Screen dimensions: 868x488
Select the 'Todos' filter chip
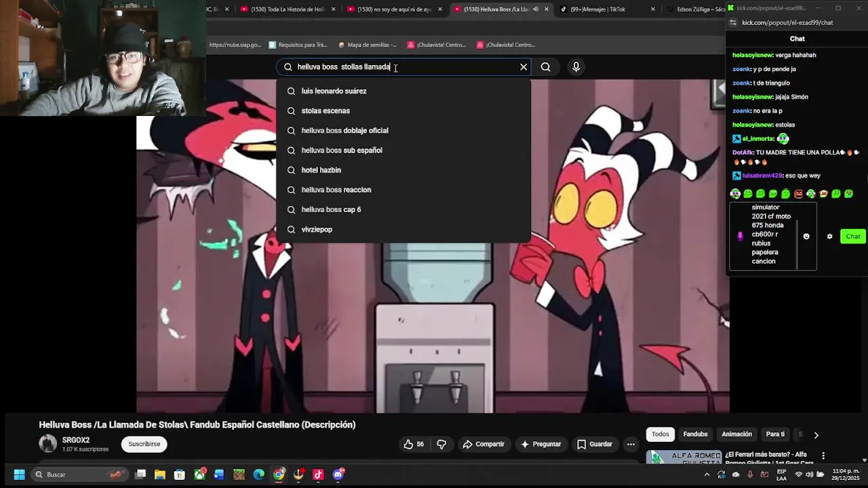[x=660, y=434]
